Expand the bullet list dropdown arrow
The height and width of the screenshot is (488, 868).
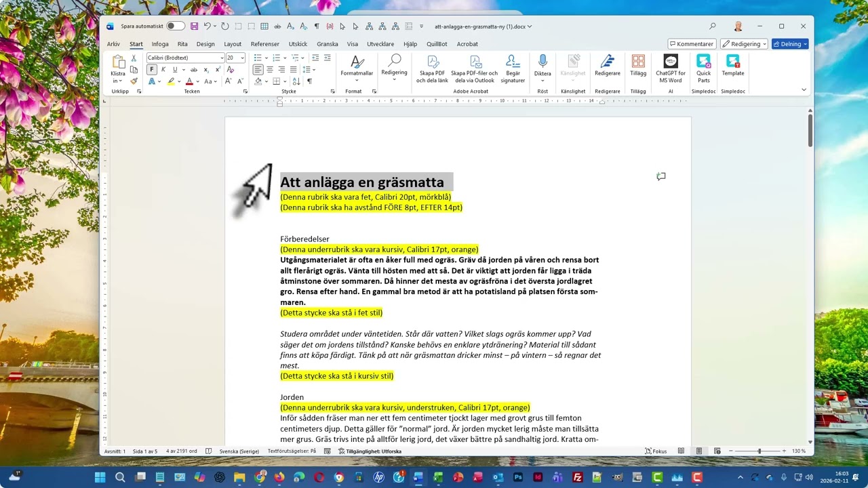pos(267,58)
